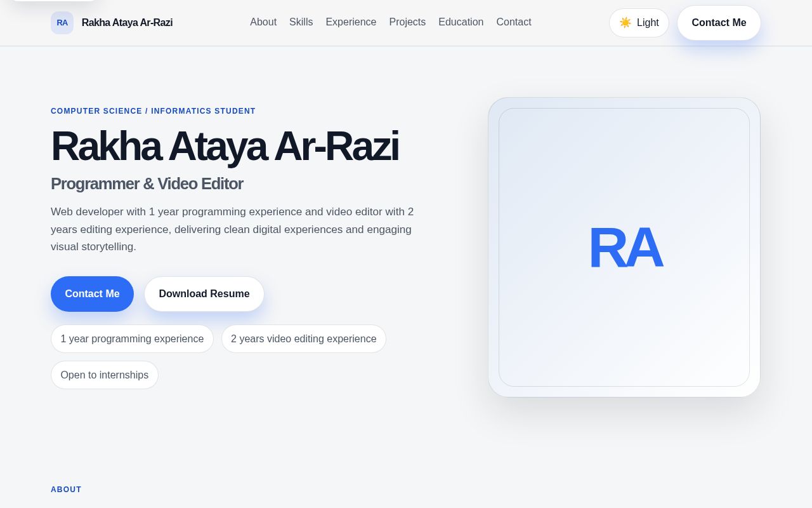Click the large RA profile card
The width and height of the screenshot is (812, 508).
pyautogui.click(x=624, y=247)
